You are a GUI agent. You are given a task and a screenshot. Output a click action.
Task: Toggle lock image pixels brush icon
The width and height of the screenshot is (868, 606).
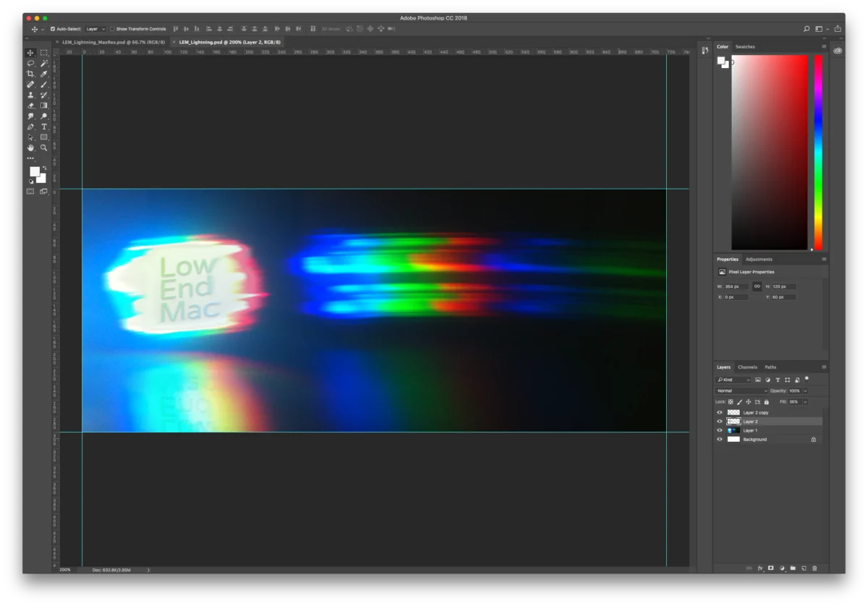coord(739,401)
